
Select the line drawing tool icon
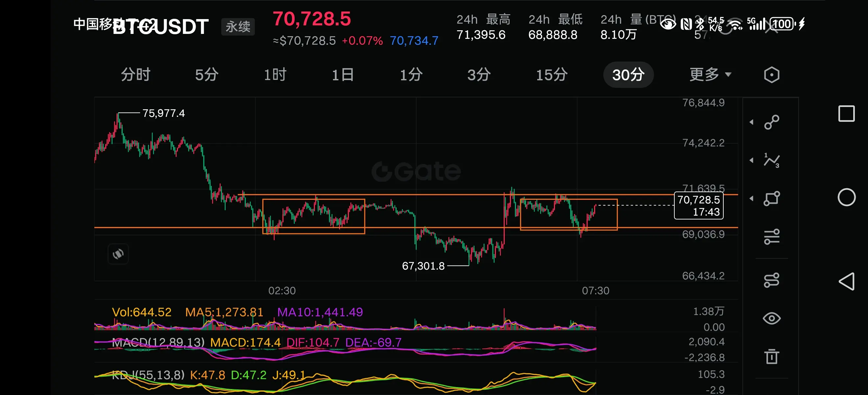click(771, 122)
